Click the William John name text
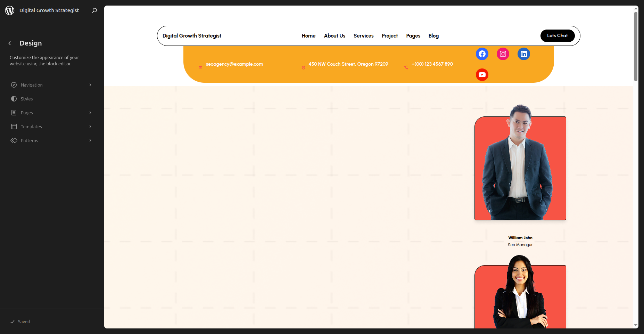The image size is (644, 334). coord(520,238)
